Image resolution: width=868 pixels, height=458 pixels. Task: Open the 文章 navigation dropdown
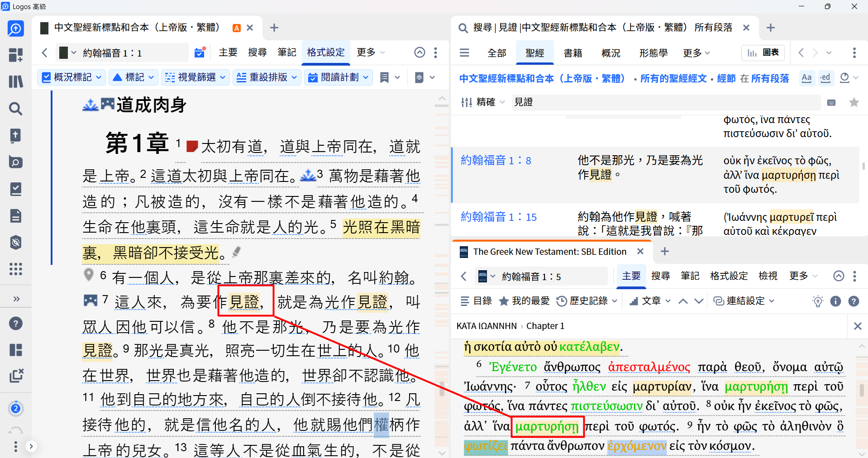click(650, 301)
